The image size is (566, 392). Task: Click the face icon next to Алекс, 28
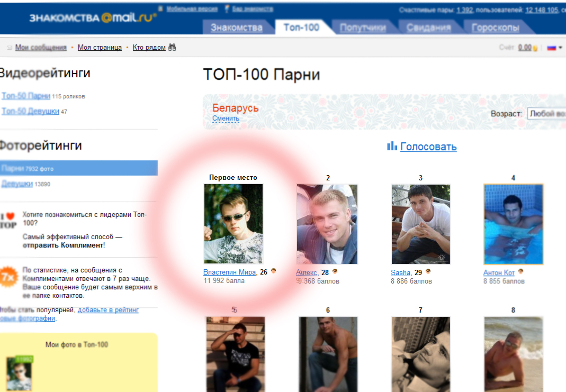tap(335, 271)
